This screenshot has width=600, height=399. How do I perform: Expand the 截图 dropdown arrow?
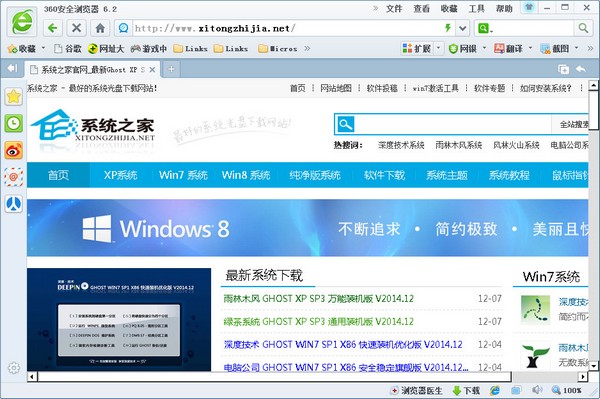576,48
